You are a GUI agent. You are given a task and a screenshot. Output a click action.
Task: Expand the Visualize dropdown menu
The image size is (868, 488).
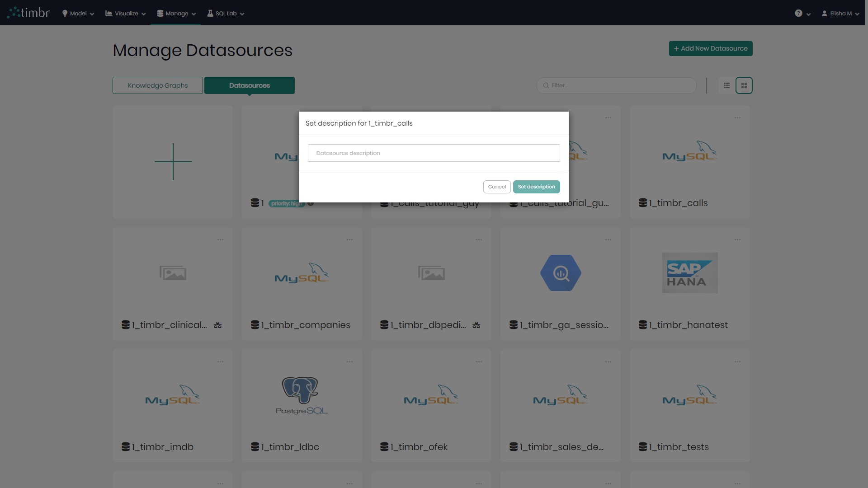126,14
